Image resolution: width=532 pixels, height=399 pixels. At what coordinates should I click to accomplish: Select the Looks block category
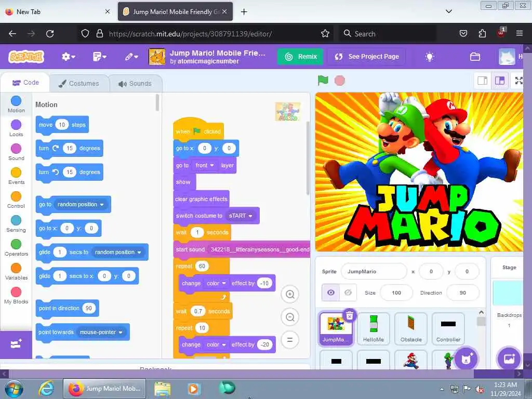tap(16, 128)
